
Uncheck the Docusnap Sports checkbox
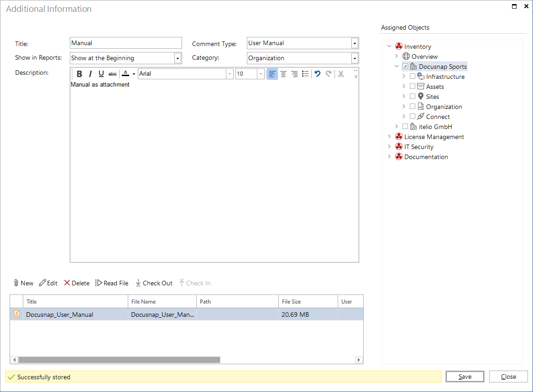pos(405,66)
